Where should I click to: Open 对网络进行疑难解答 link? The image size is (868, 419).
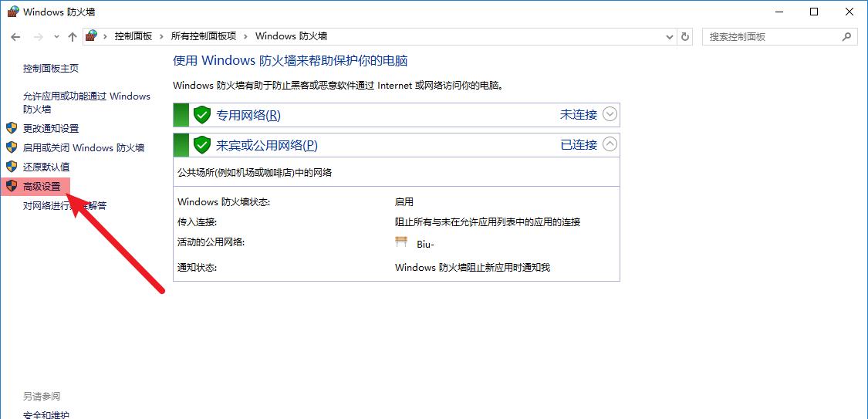click(x=65, y=206)
